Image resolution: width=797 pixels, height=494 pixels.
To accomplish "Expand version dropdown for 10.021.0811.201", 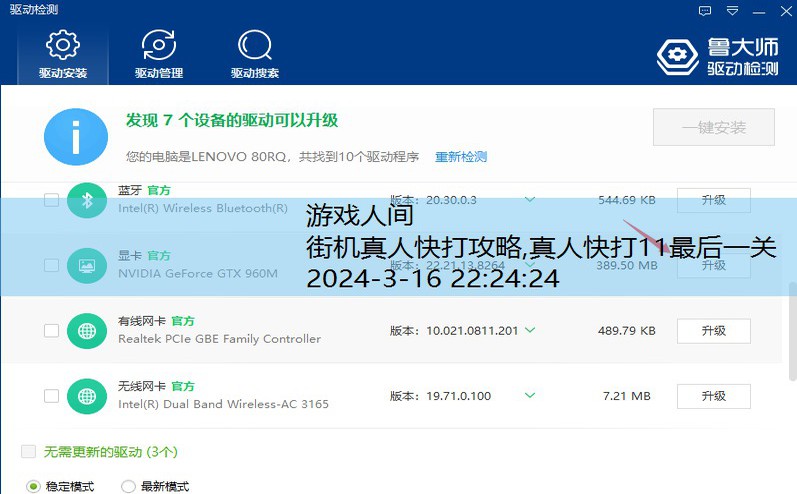I will pyautogui.click(x=530, y=330).
